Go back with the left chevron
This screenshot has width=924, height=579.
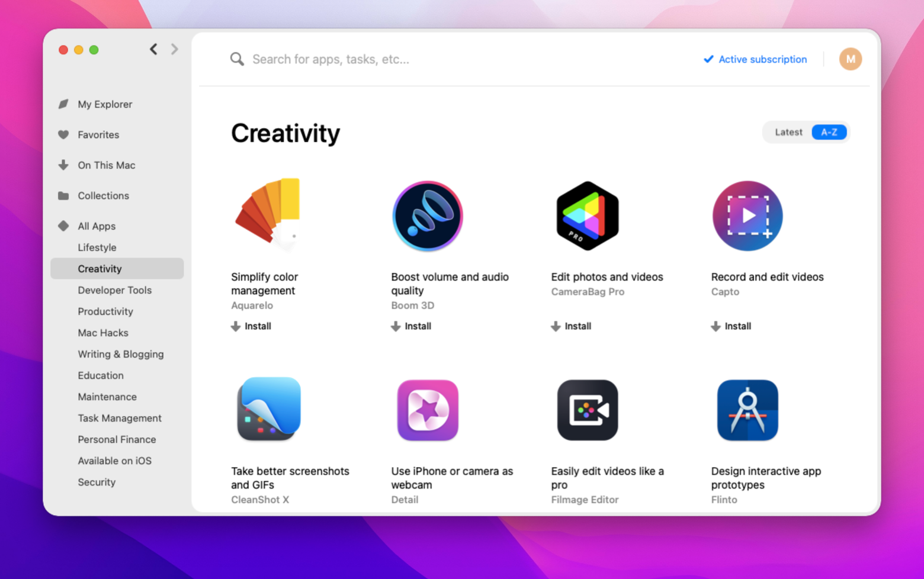153,49
